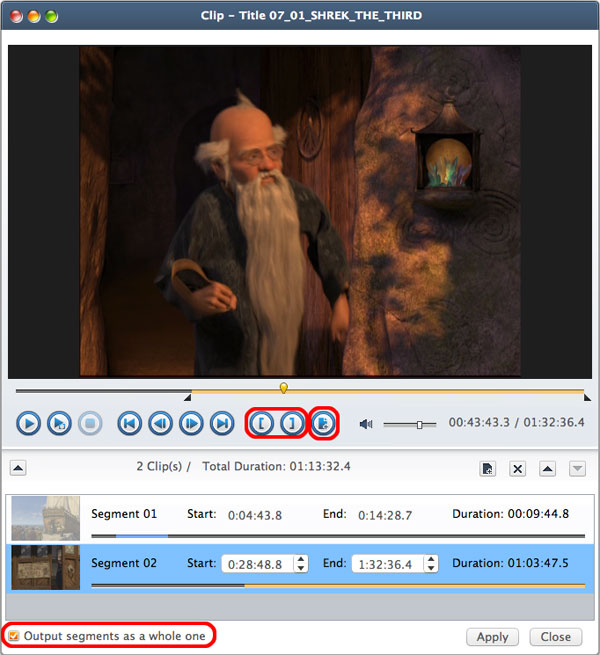
Task: Click Segment 01 duration 00:09:44.8
Action: 539,513
